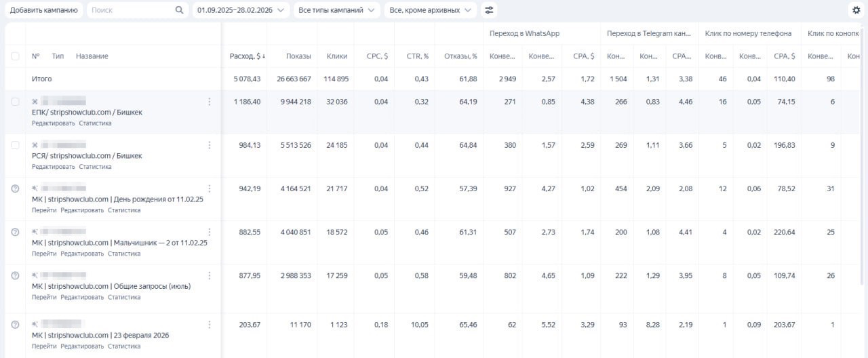The image size is (868, 358).
Task: Check the РСЯ stripshowclub.com Бишкек row checkbox
Action: tap(15, 145)
